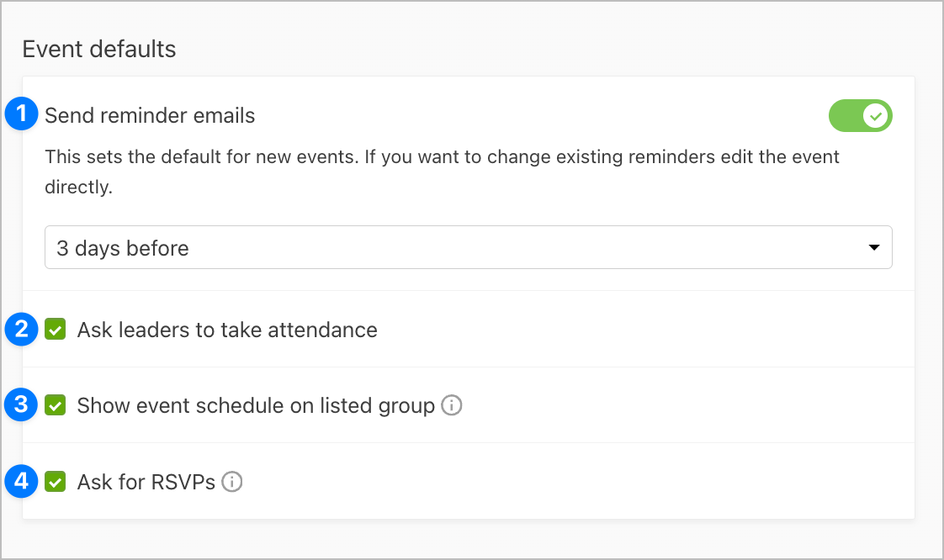Click the blue number 3 callout badge
This screenshot has height=560, width=944.
[x=21, y=404]
